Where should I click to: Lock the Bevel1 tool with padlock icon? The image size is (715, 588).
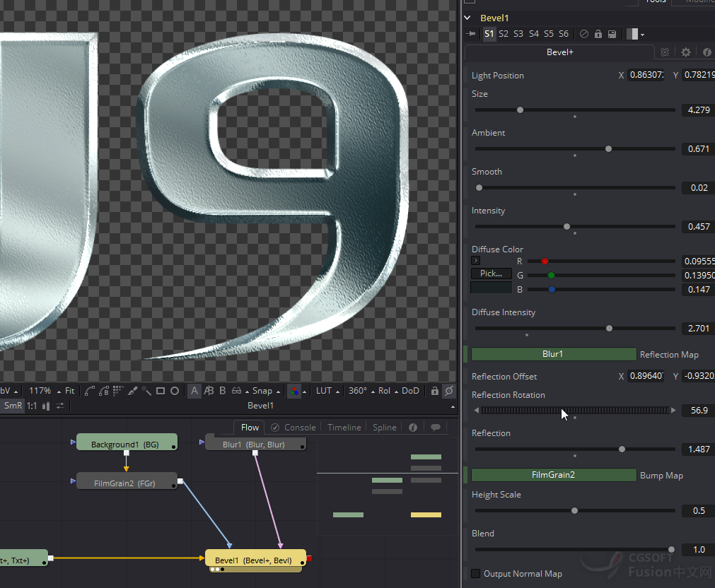(598, 34)
